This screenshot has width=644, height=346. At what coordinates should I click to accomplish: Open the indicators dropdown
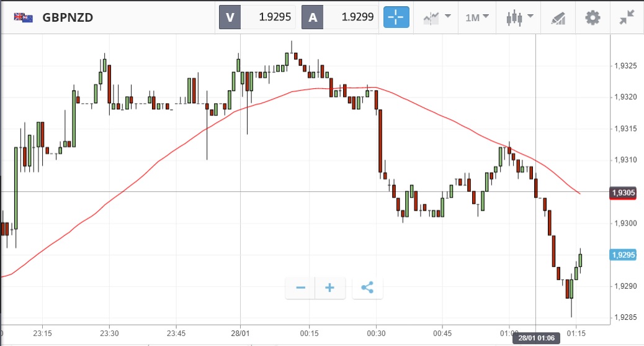(437, 17)
